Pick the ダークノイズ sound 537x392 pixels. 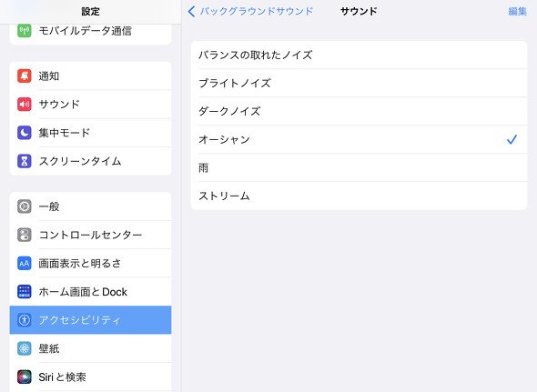click(x=359, y=111)
